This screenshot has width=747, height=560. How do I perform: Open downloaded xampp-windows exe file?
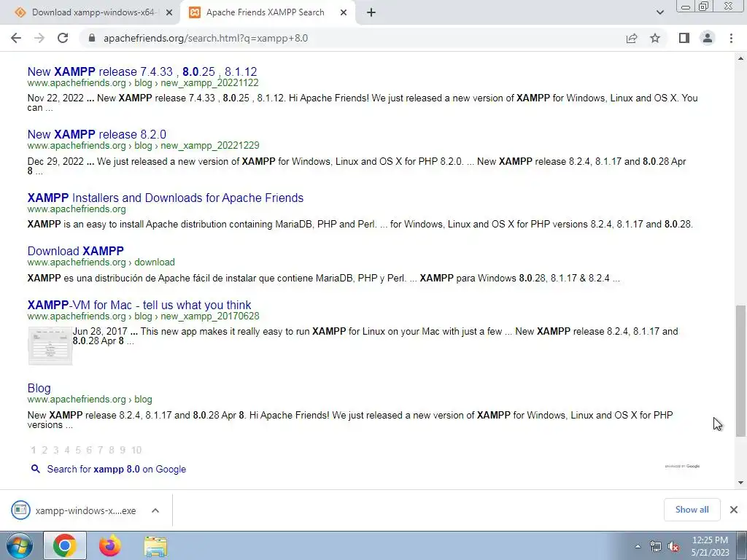pos(85,510)
